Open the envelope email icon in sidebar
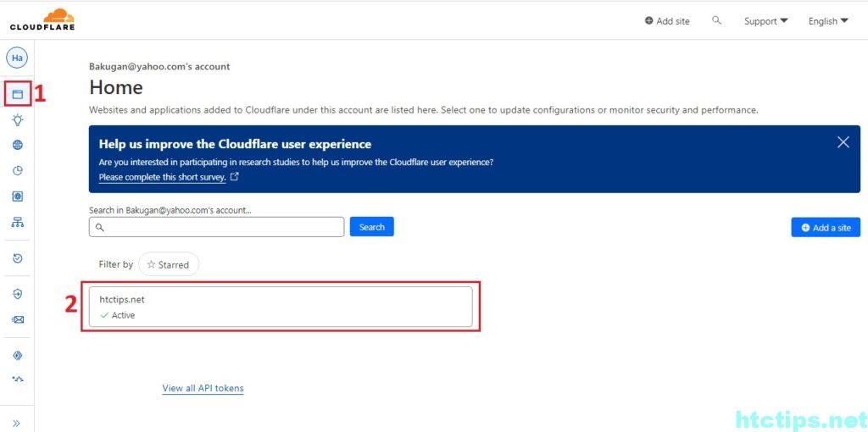Image resolution: width=868 pixels, height=432 pixels. click(18, 319)
